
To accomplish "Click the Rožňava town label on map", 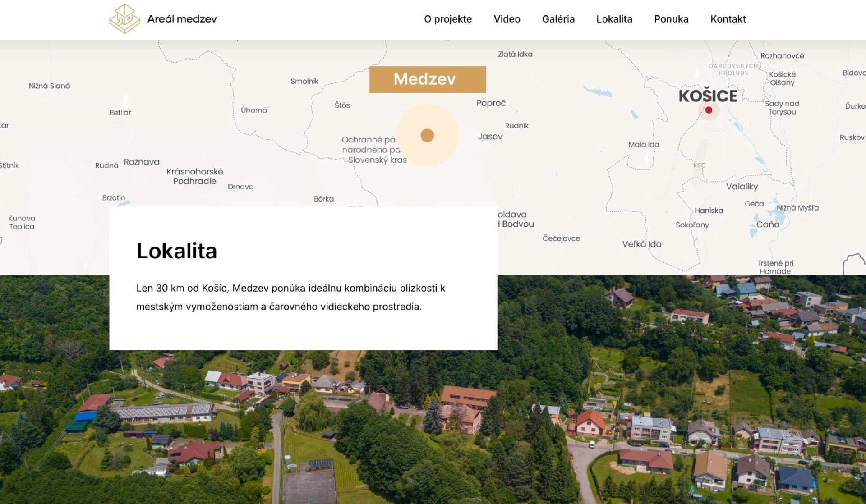I will pyautogui.click(x=142, y=162).
